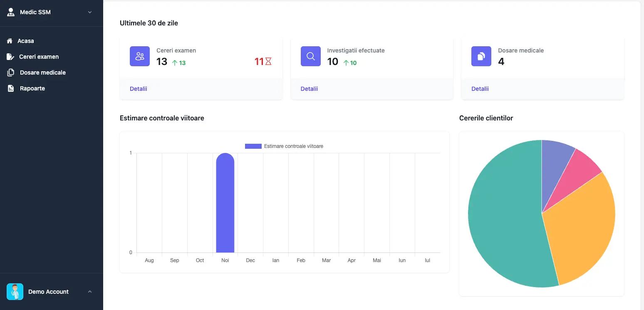Click the Investigatii efectuate count 10

click(x=333, y=62)
